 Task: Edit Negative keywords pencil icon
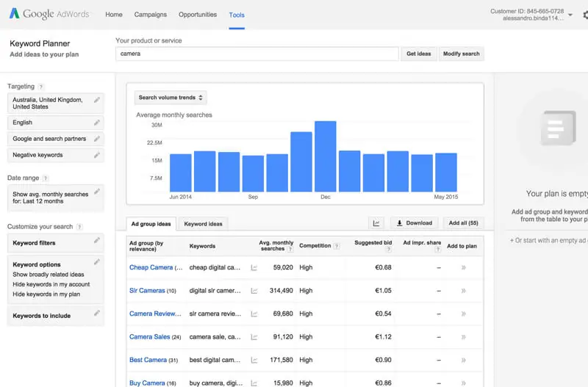pos(97,155)
